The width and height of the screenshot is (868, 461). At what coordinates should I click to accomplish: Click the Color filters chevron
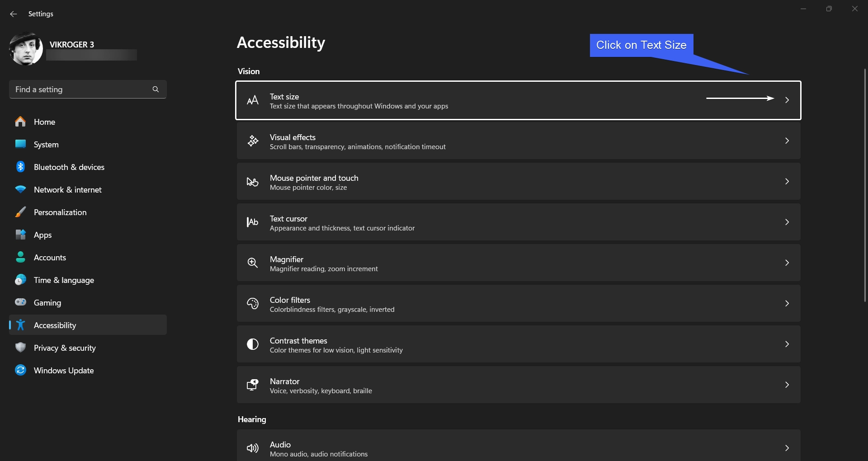[787, 303]
